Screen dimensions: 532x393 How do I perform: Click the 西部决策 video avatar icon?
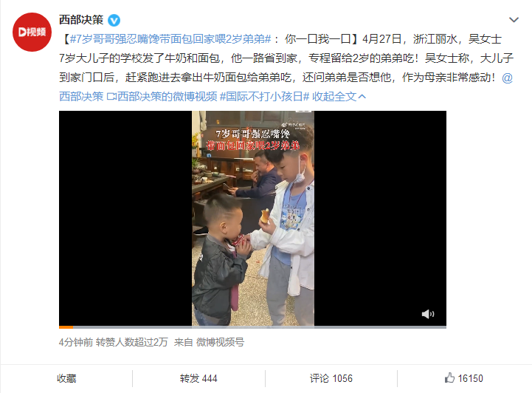tap(32, 32)
